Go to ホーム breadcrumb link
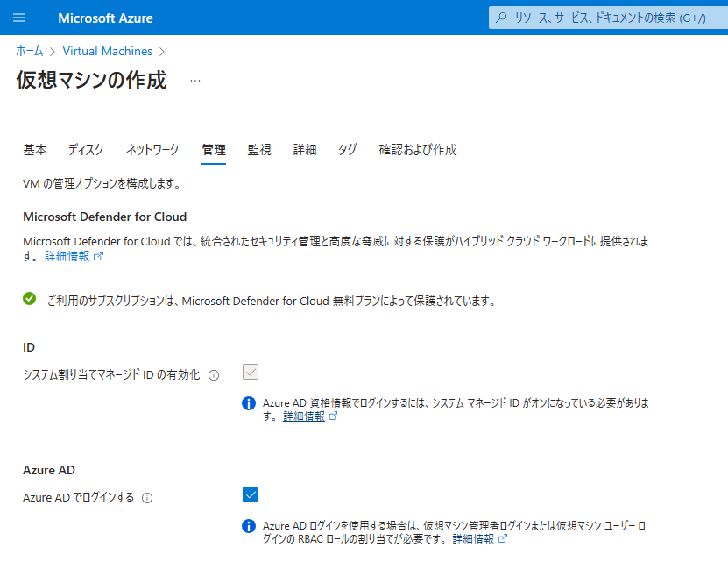Viewport: 728px width, 562px height. click(x=29, y=51)
